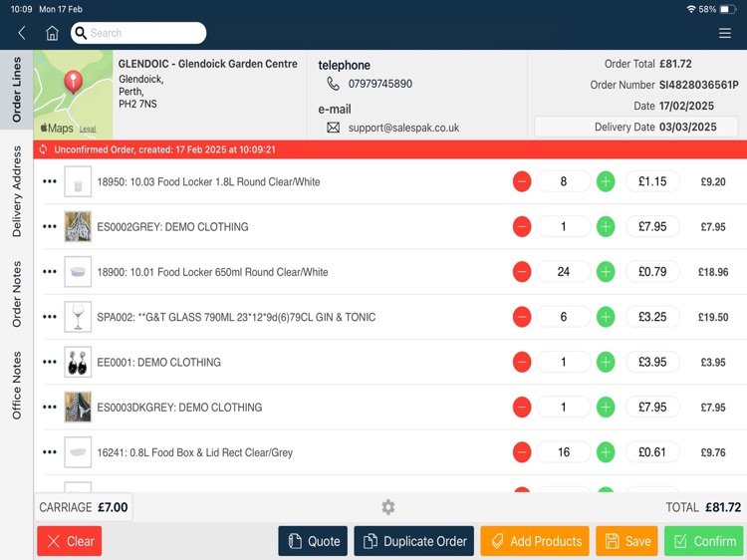The width and height of the screenshot is (747, 560).
Task: Increase quantity of ES0002GREY DEMO CLOTHING
Action: click(606, 226)
